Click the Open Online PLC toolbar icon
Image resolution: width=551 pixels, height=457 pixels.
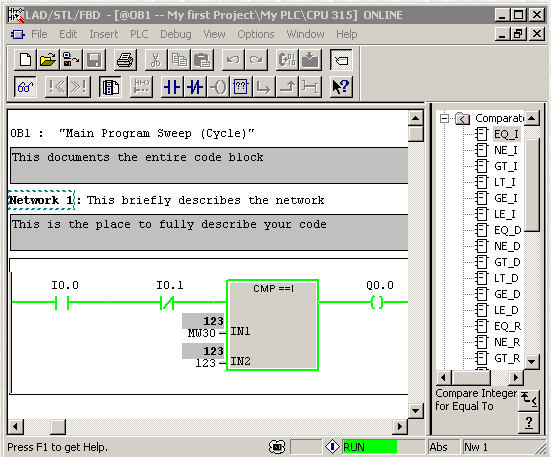71,60
